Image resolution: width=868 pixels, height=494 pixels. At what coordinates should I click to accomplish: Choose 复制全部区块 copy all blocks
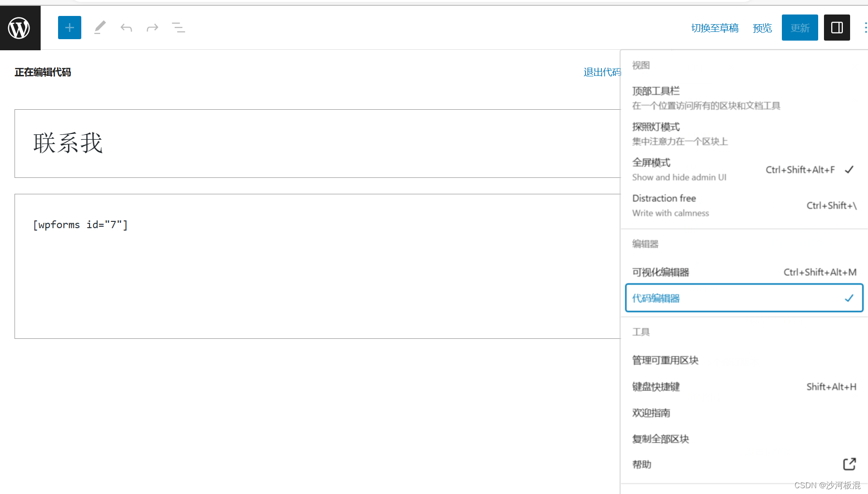(744, 439)
